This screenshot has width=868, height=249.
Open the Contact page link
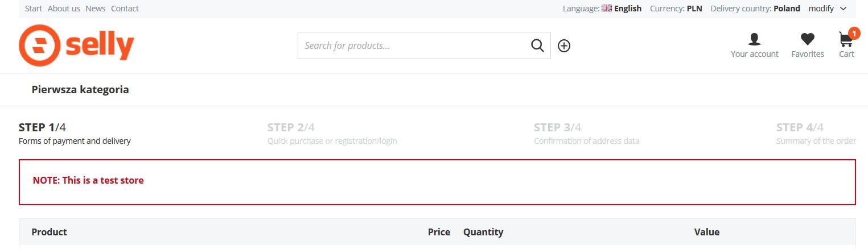[x=125, y=9]
